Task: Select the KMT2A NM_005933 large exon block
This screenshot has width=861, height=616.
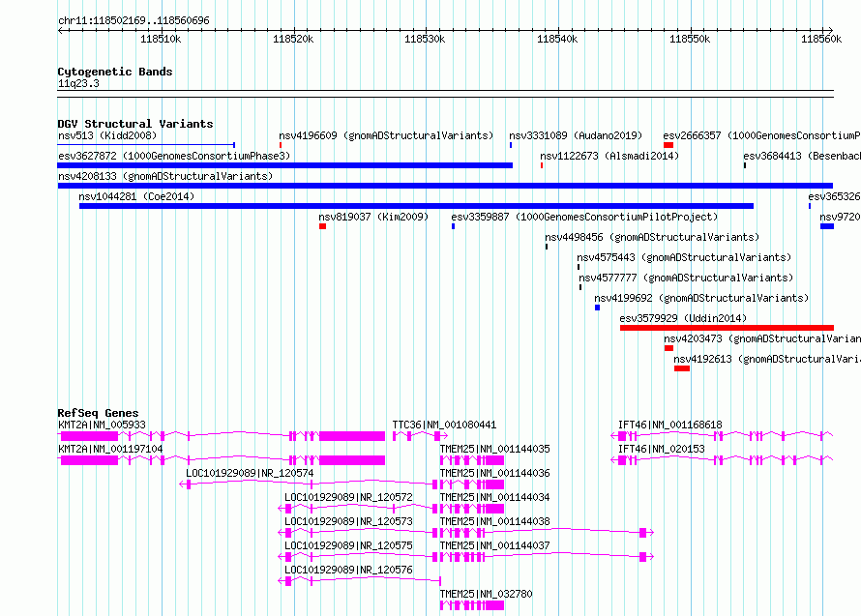Action: 352,436
